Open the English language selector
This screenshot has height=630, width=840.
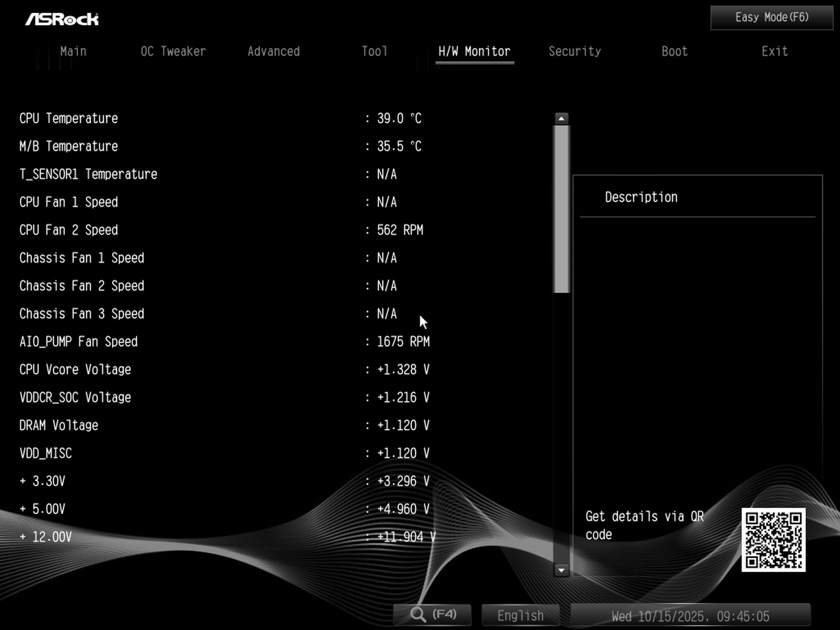[x=520, y=616]
